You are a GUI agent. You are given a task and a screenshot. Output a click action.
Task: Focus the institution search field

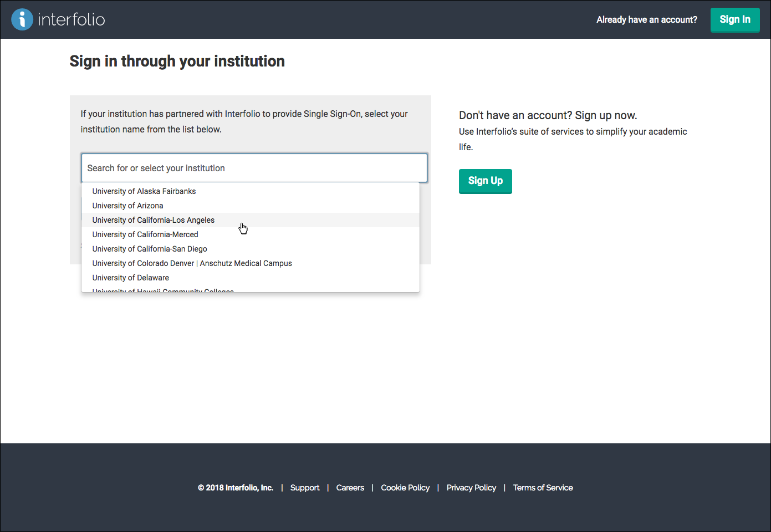click(254, 168)
